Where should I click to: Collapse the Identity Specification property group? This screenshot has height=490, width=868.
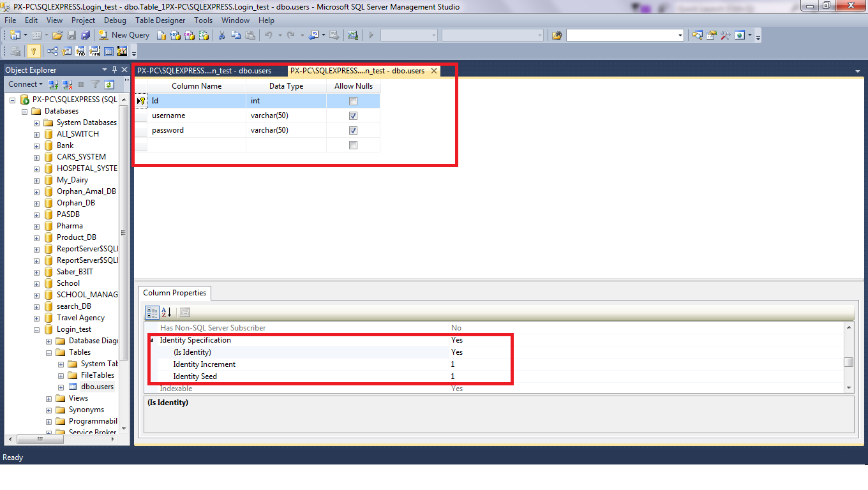pyautogui.click(x=153, y=340)
